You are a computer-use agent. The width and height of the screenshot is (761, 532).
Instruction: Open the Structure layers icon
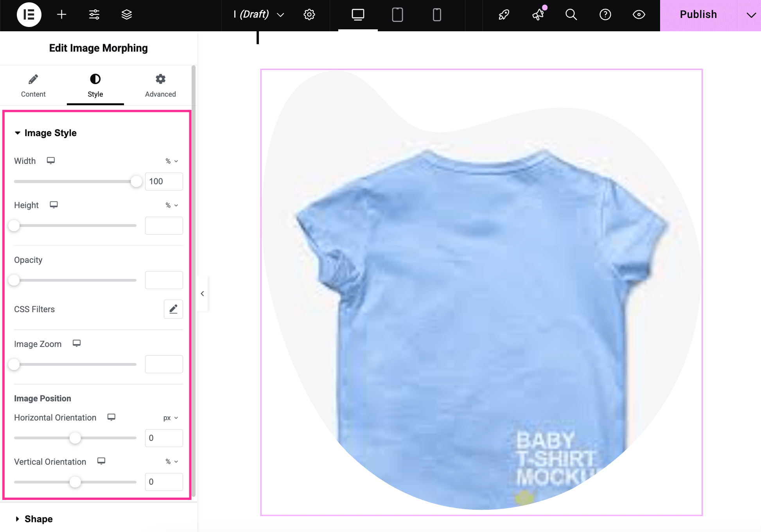[x=126, y=15]
